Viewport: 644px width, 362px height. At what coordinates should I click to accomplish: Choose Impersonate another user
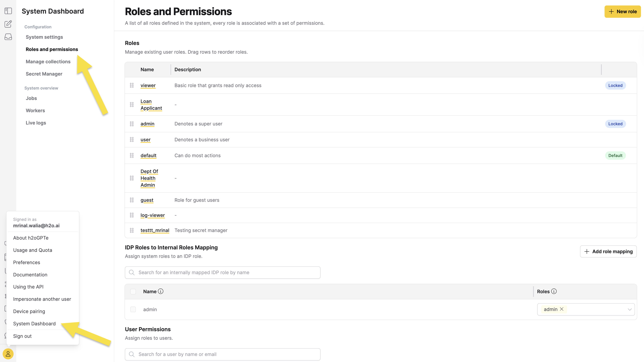click(42, 299)
